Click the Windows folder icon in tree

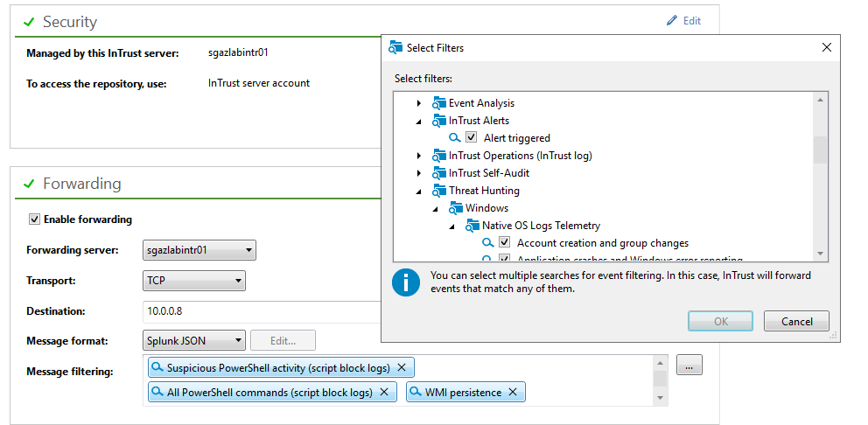tap(456, 209)
